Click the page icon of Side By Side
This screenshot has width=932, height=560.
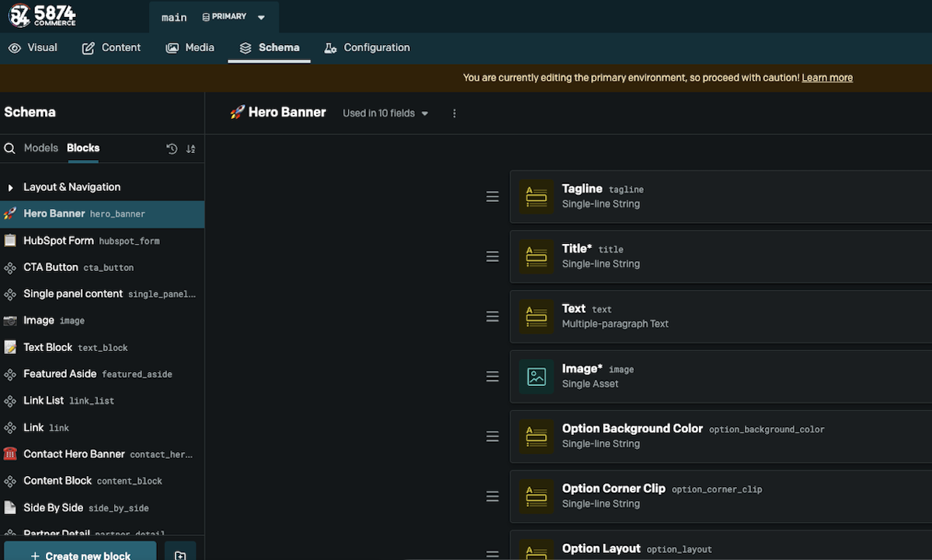(x=10, y=507)
